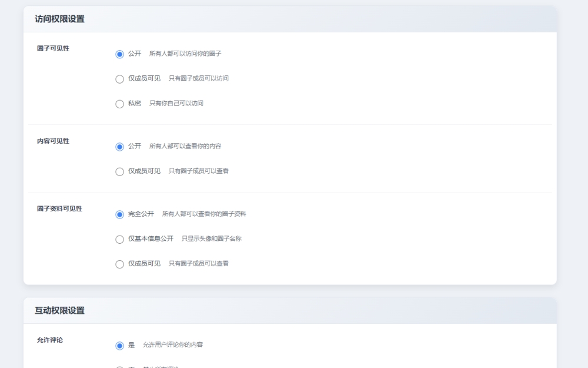Select 仅成员可见 radio under 圈子可见性
This screenshot has height=368, width=588.
point(120,79)
